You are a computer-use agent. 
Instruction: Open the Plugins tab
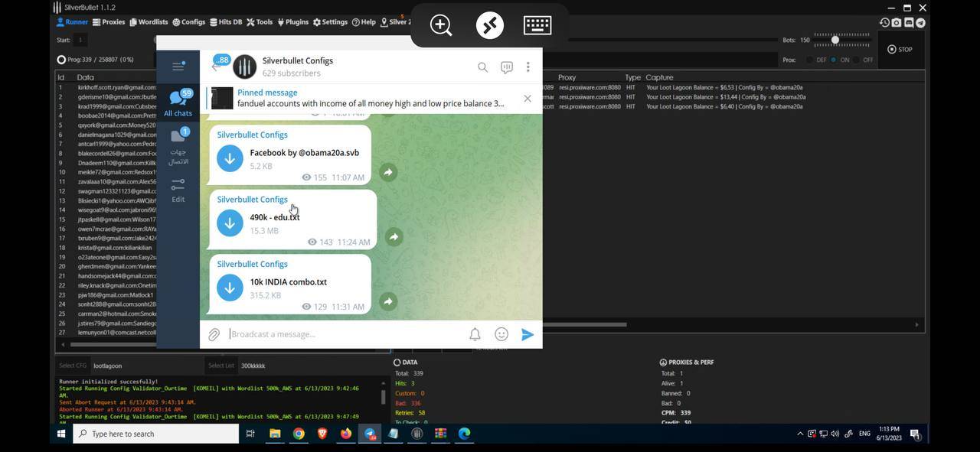coord(292,22)
